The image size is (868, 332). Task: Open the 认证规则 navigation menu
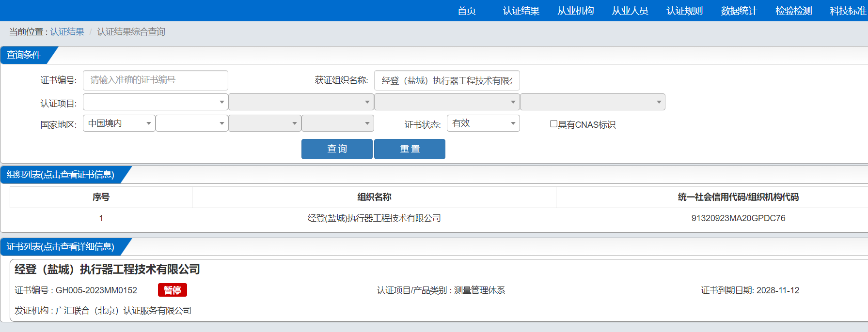pyautogui.click(x=684, y=11)
